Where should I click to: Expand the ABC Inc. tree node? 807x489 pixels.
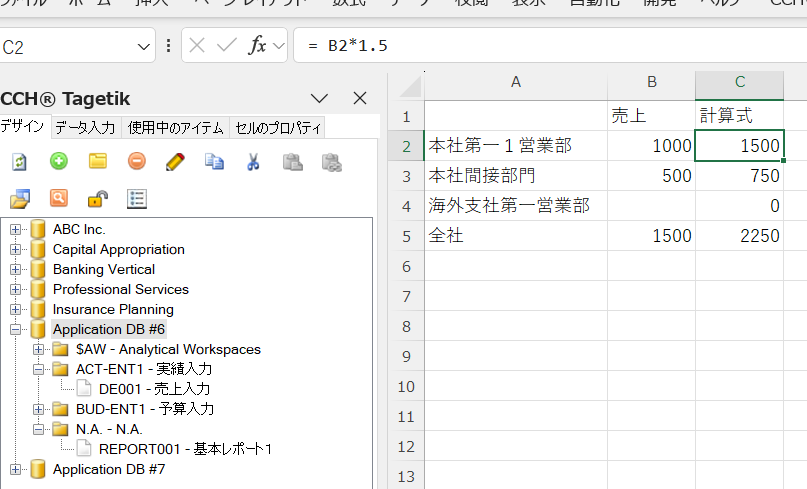coord(16,229)
